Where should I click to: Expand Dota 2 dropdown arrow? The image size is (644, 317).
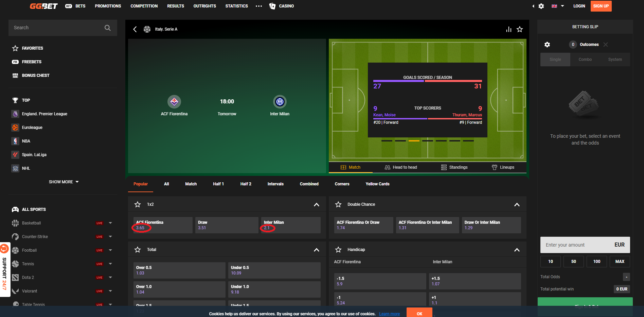pos(110,278)
